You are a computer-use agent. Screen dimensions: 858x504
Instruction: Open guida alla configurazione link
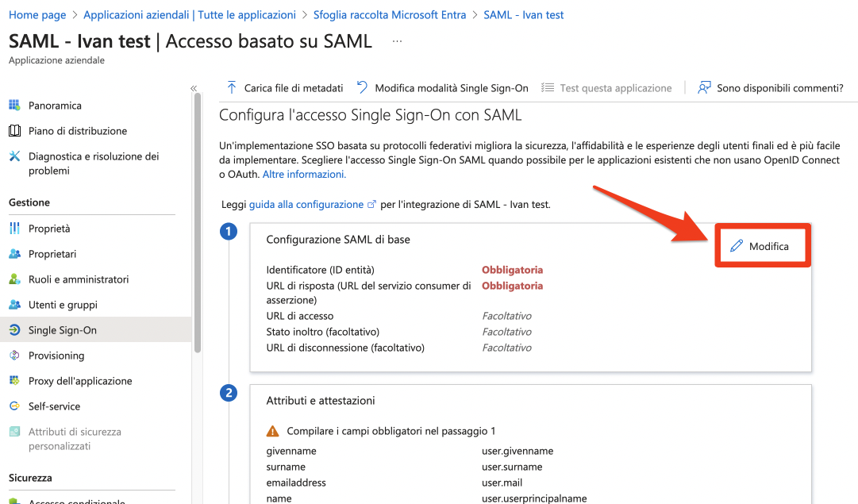point(306,204)
